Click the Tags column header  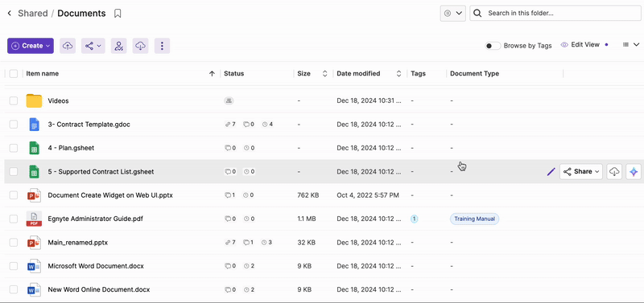click(418, 74)
